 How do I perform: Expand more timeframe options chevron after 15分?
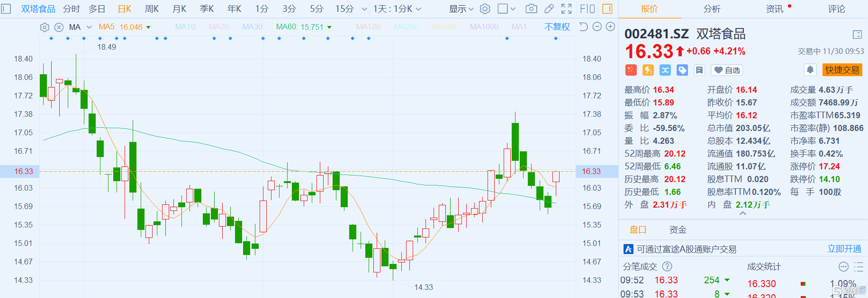tap(364, 9)
